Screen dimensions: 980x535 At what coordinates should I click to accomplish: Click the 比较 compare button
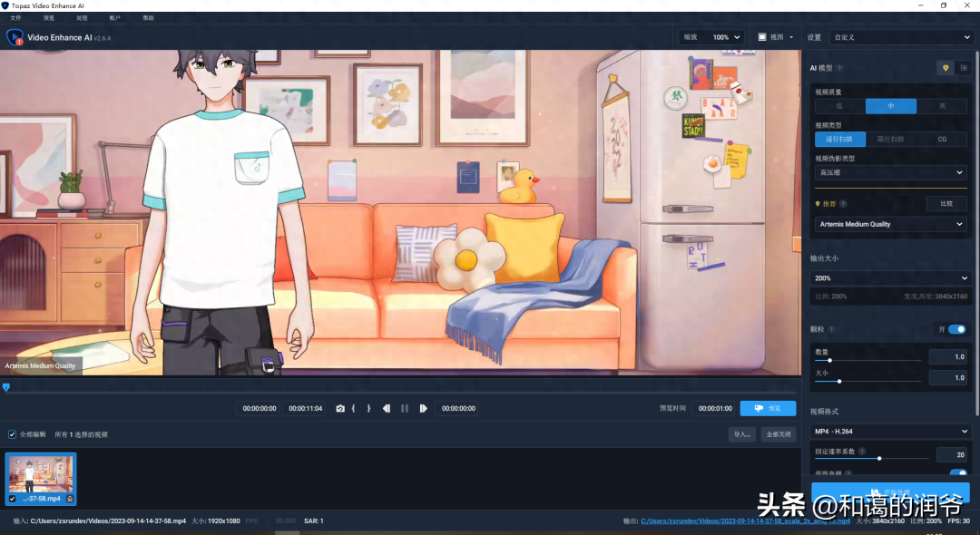(946, 204)
